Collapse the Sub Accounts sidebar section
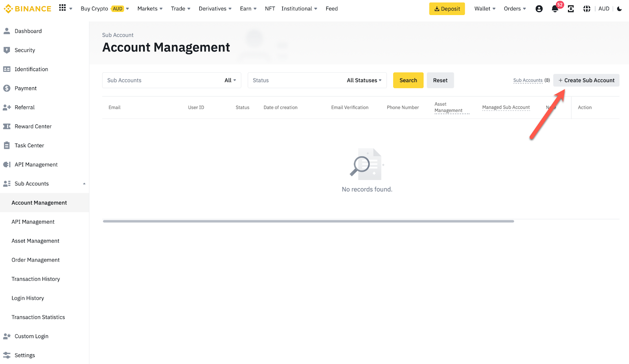The height and width of the screenshot is (364, 629). [84, 184]
